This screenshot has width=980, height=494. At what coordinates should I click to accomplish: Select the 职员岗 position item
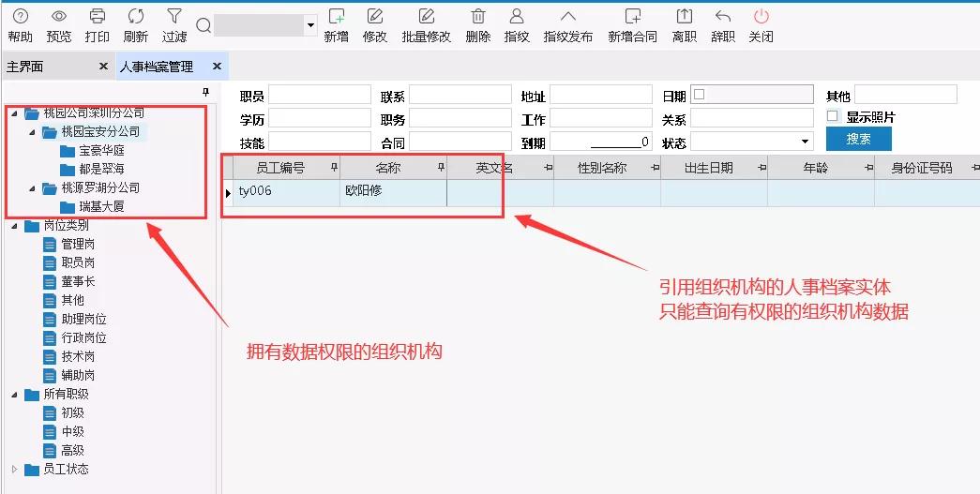point(78,262)
